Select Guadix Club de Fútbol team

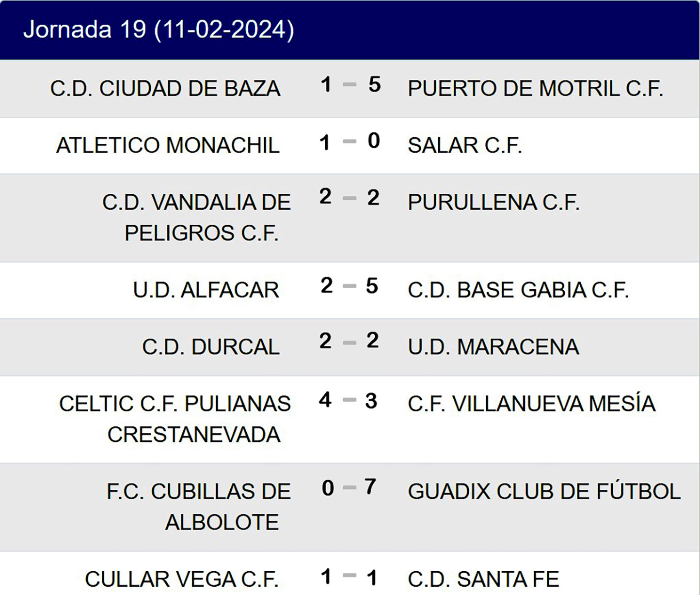[x=544, y=492]
